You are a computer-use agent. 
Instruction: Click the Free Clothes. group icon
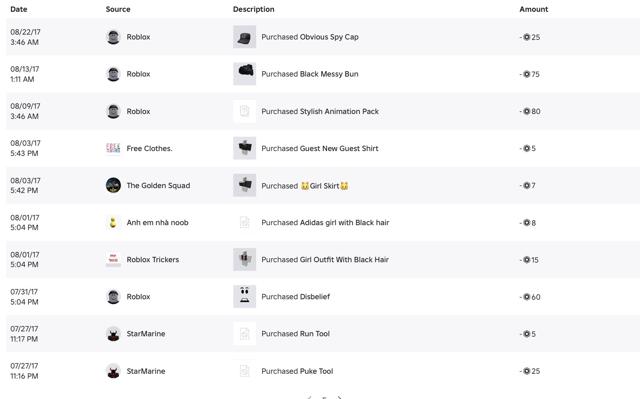click(113, 148)
